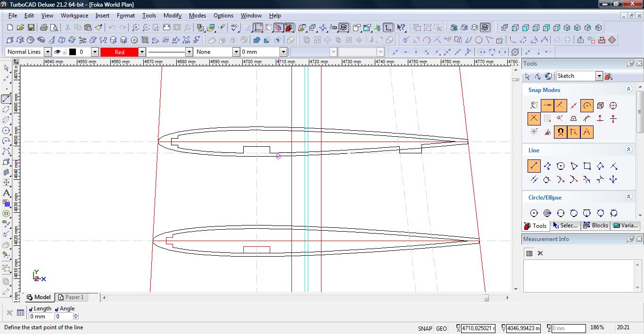Screen dimensions: 644x334
Task: Click the Length input field
Action: [x=41, y=317]
